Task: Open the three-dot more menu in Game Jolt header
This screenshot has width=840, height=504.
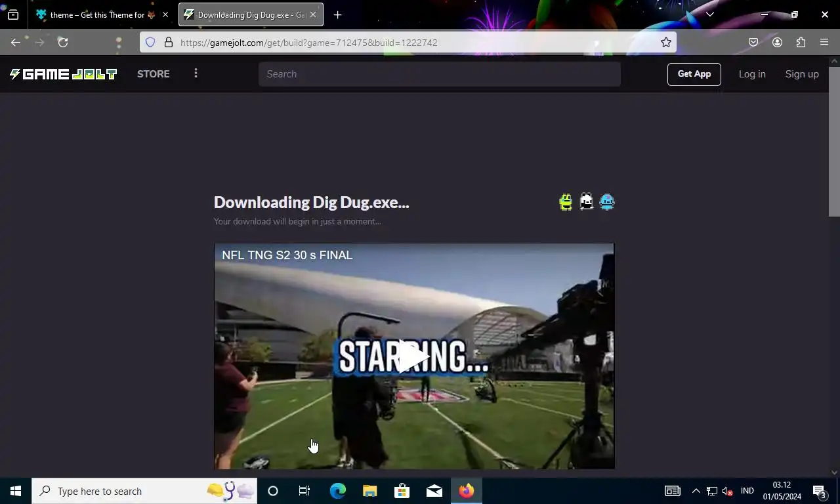Action: point(196,73)
